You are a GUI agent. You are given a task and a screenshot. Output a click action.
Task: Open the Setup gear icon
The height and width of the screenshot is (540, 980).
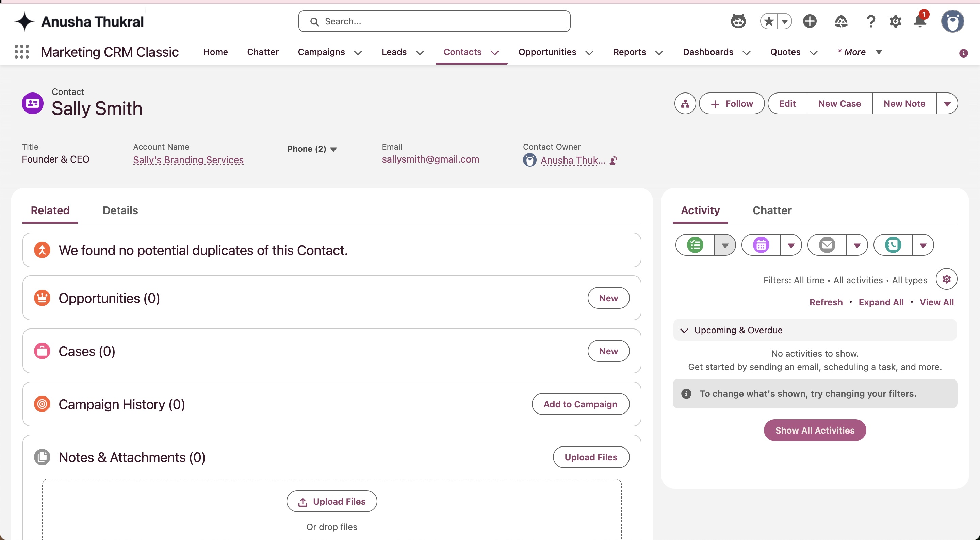coord(895,21)
